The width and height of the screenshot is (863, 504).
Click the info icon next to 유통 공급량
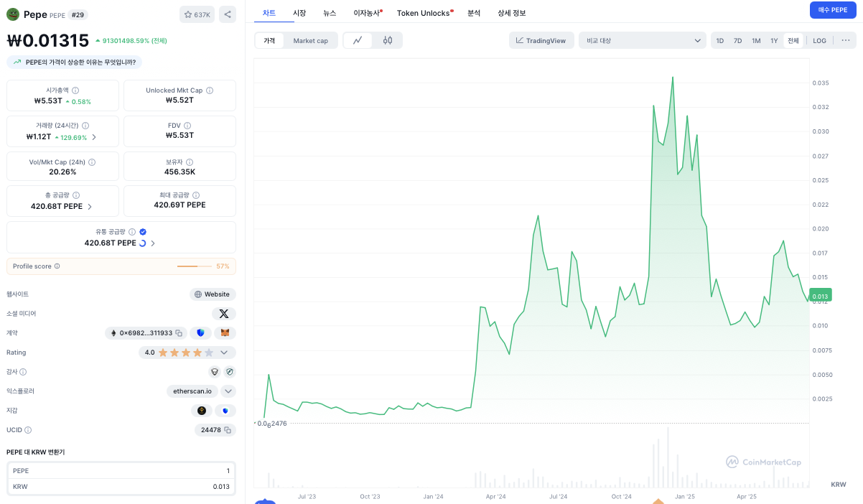[x=132, y=232]
